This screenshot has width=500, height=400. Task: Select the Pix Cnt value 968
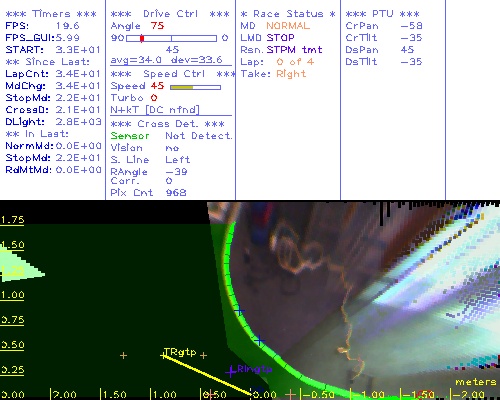[176, 192]
